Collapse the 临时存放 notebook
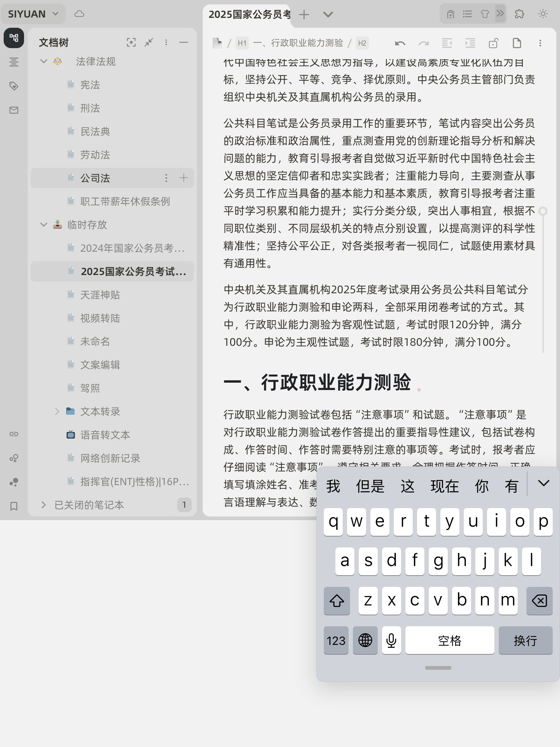Image resolution: width=560 pixels, height=747 pixels. 44,225
